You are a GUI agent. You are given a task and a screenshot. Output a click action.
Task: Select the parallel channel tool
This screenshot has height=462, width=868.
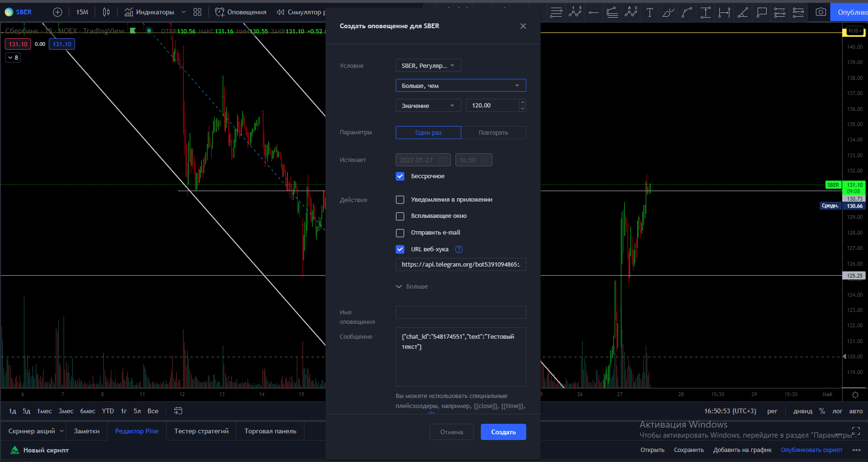780,12
